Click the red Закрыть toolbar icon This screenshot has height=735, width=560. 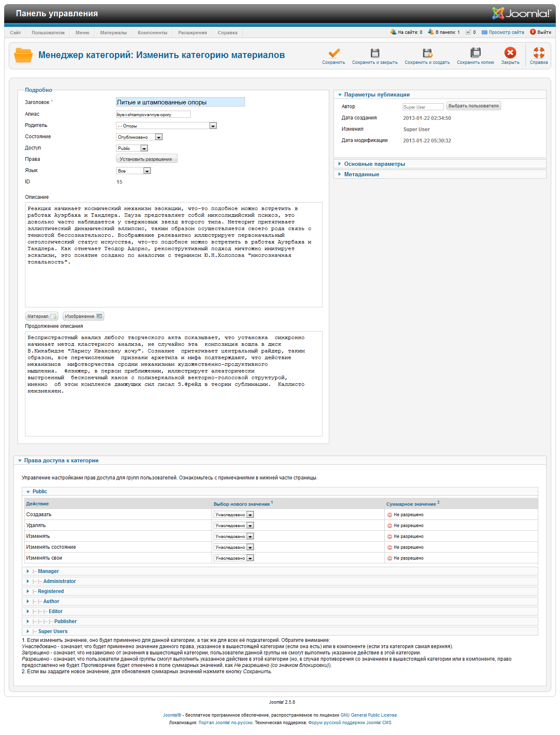pyautogui.click(x=510, y=53)
